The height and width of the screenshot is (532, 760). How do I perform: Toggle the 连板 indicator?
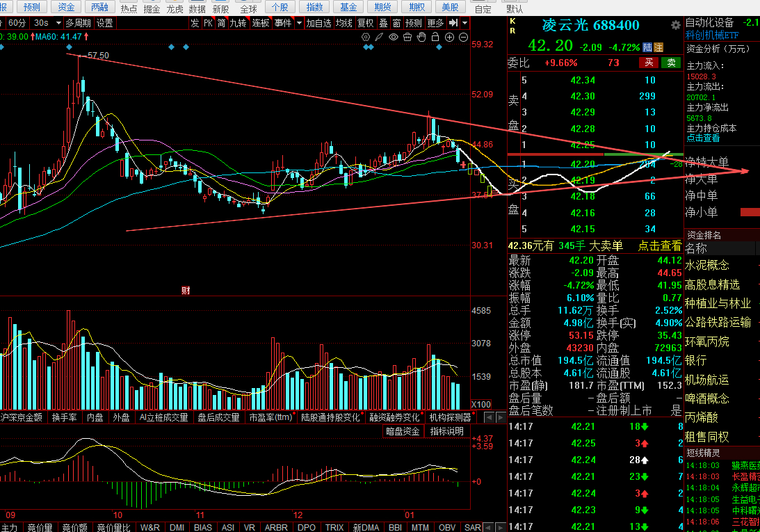260,23
